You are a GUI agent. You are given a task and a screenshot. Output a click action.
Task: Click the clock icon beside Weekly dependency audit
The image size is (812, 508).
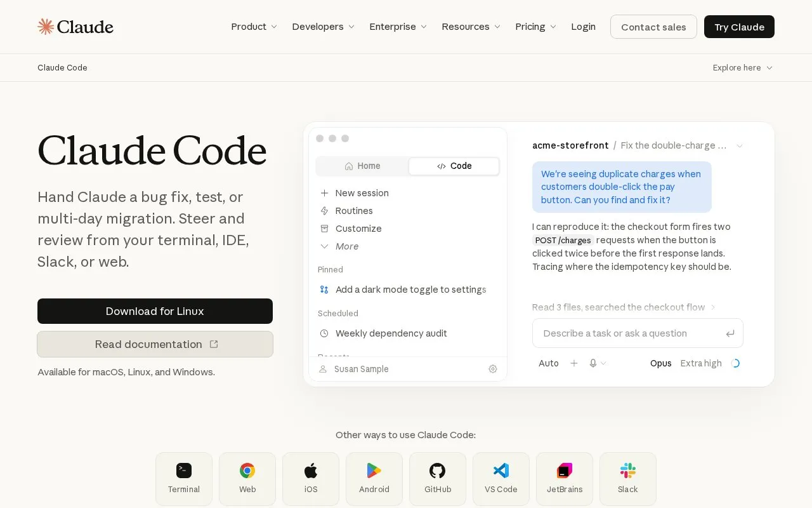(324, 333)
